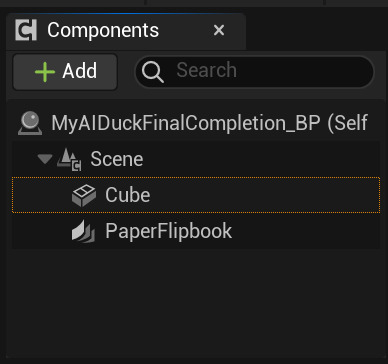Screen dimensions: 388x364
Task: Switch to the Components tab
Action: pyautogui.click(x=103, y=31)
